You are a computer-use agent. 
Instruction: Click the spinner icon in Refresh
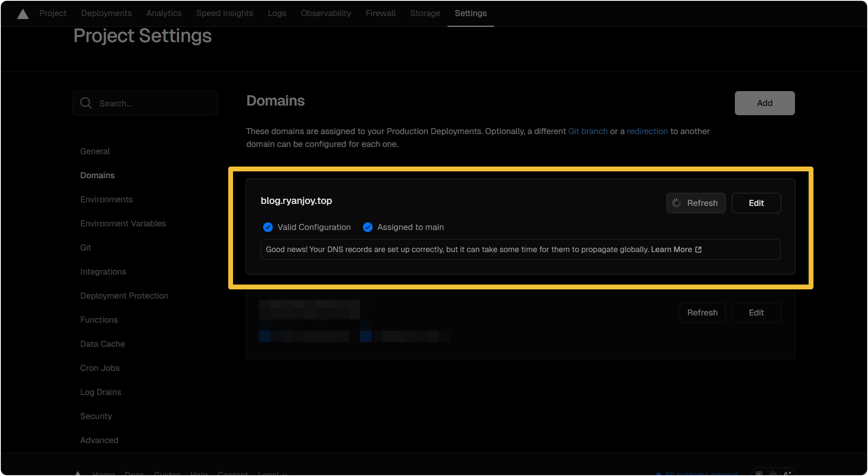[677, 203]
